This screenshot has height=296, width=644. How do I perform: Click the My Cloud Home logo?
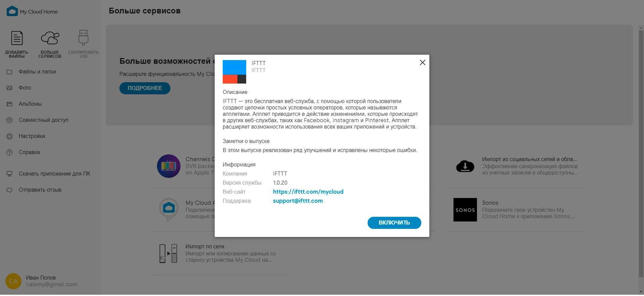[x=12, y=11]
